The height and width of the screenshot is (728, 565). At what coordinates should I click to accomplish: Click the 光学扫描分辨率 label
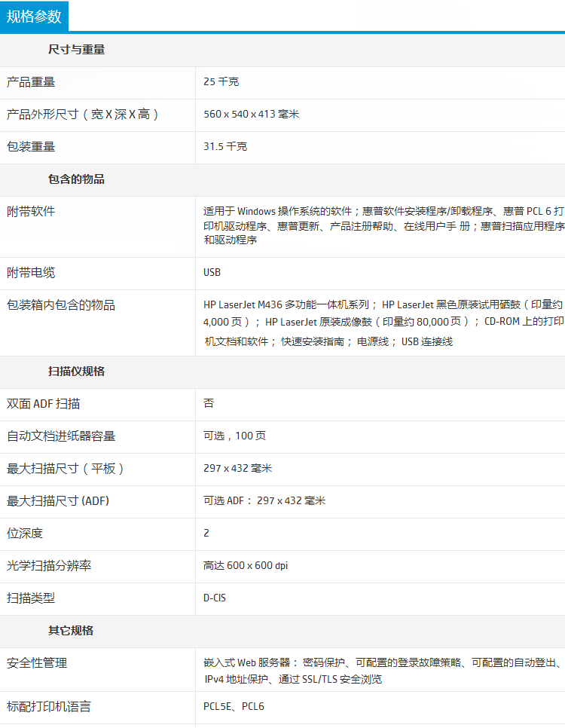pos(49,566)
